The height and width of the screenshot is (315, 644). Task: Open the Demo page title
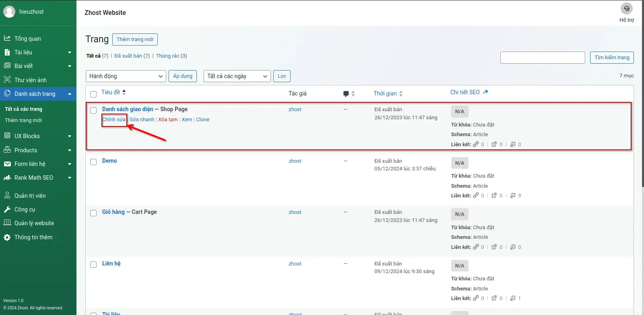point(109,161)
